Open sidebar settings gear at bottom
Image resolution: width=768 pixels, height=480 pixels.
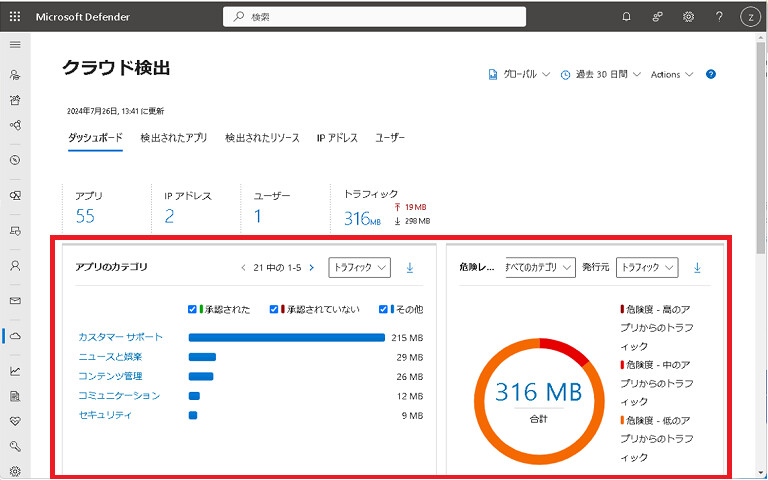click(15, 471)
